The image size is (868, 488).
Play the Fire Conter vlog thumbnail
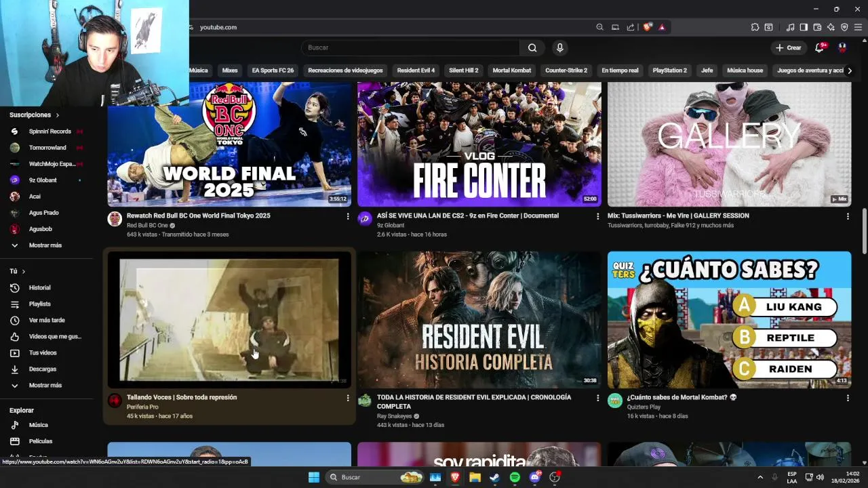[479, 144]
